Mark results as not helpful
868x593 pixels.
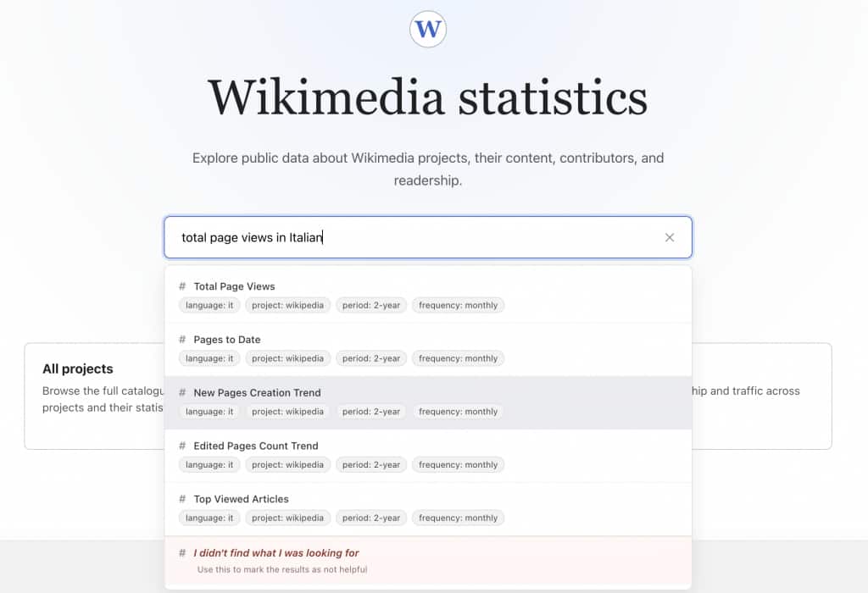click(428, 562)
